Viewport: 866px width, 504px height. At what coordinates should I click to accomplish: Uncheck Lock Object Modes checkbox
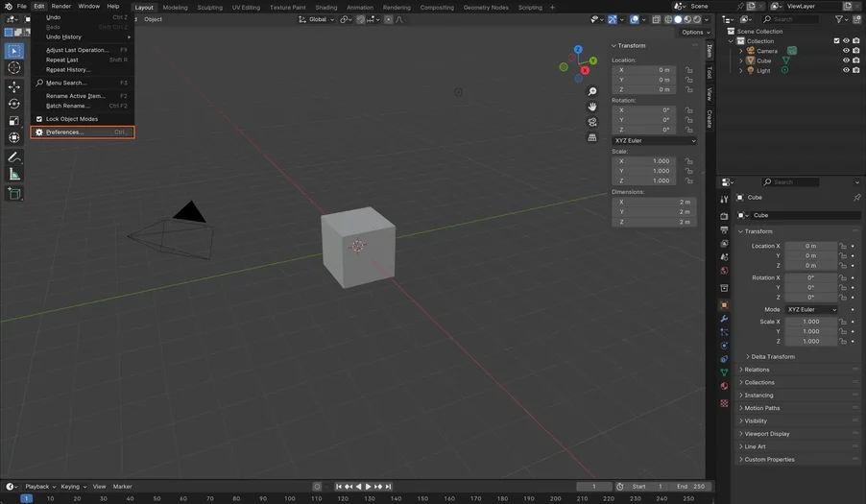click(x=39, y=119)
